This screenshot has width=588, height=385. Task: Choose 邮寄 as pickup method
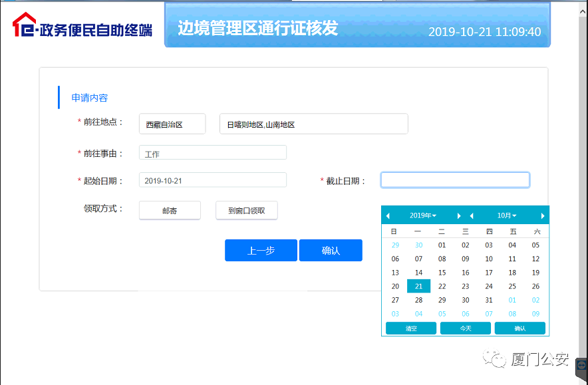point(170,210)
